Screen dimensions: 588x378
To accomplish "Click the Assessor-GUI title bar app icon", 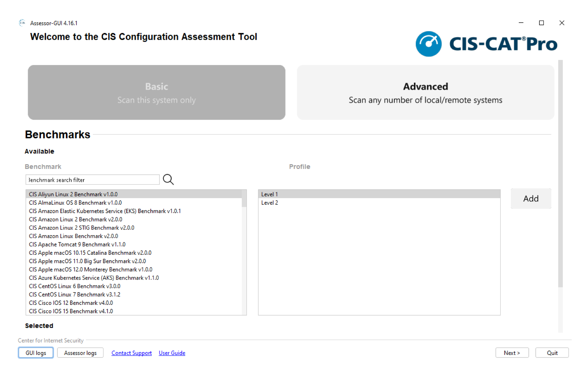I will pos(22,23).
